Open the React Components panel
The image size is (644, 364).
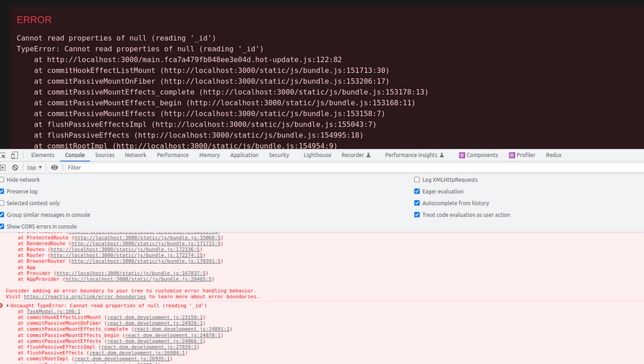point(478,156)
